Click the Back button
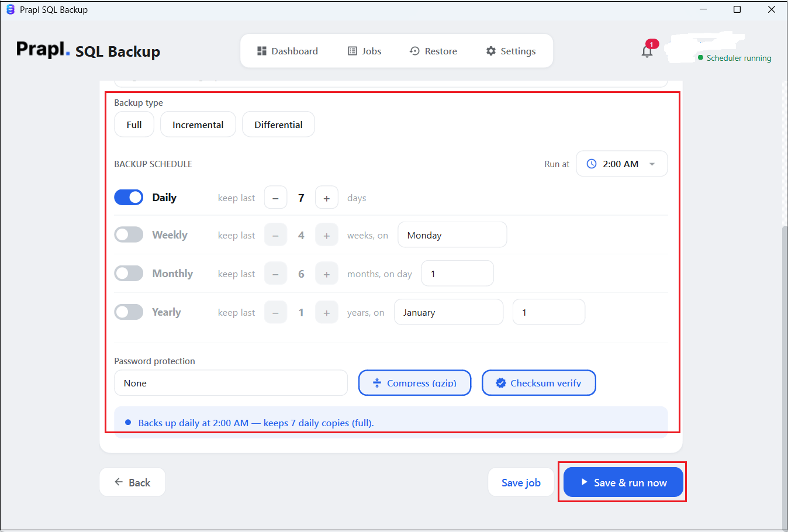Screen dimensions: 788x532 [x=133, y=482]
